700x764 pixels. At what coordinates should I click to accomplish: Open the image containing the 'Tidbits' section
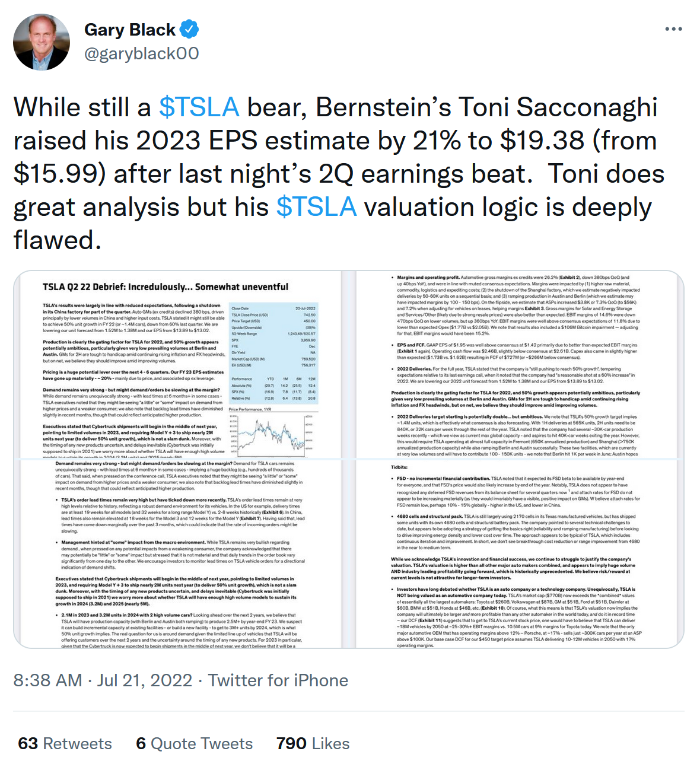click(x=519, y=554)
